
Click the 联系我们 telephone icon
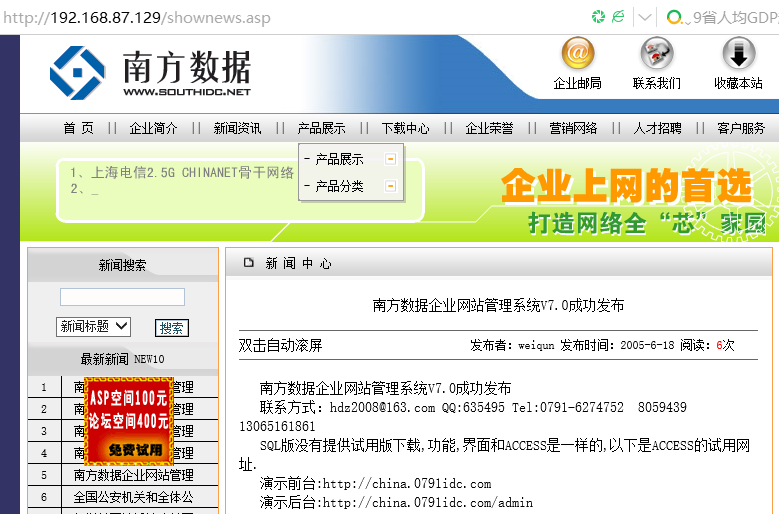[656, 53]
